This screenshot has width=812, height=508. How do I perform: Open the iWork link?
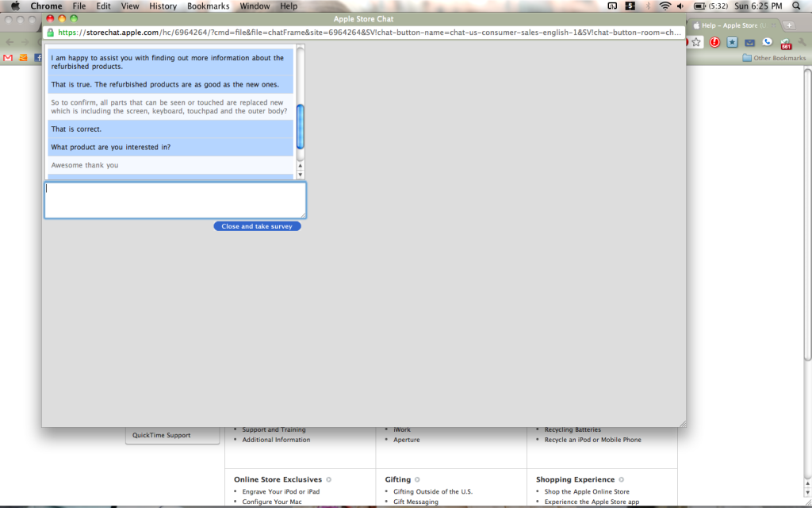402,429
